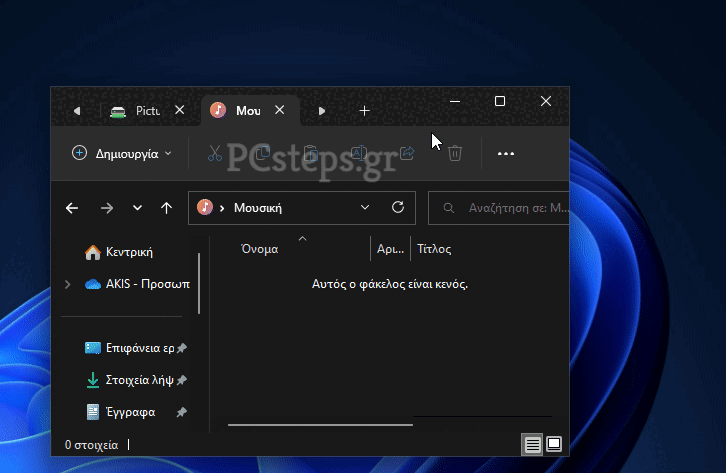Maximize the File Explorer window
This screenshot has width=726, height=473.
[x=500, y=101]
